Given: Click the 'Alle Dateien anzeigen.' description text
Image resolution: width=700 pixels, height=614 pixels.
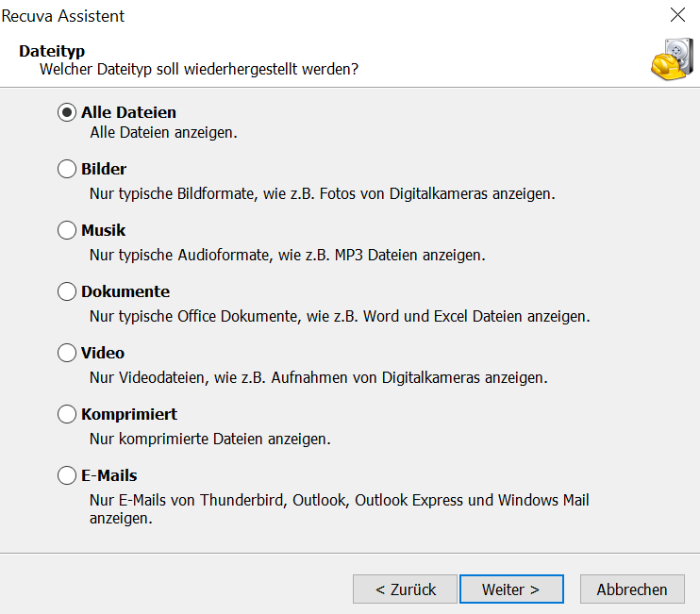Looking at the screenshot, I should tap(163, 133).
